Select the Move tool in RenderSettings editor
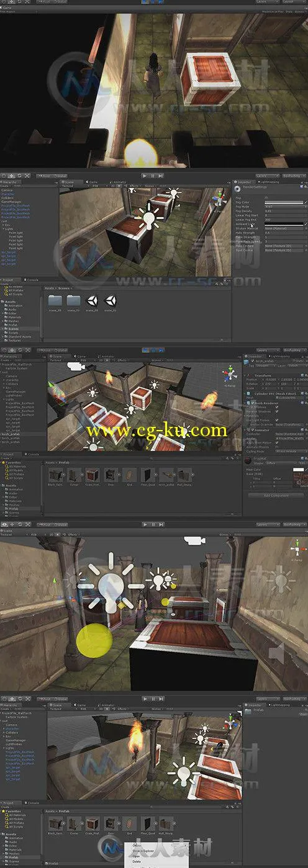 point(11,176)
